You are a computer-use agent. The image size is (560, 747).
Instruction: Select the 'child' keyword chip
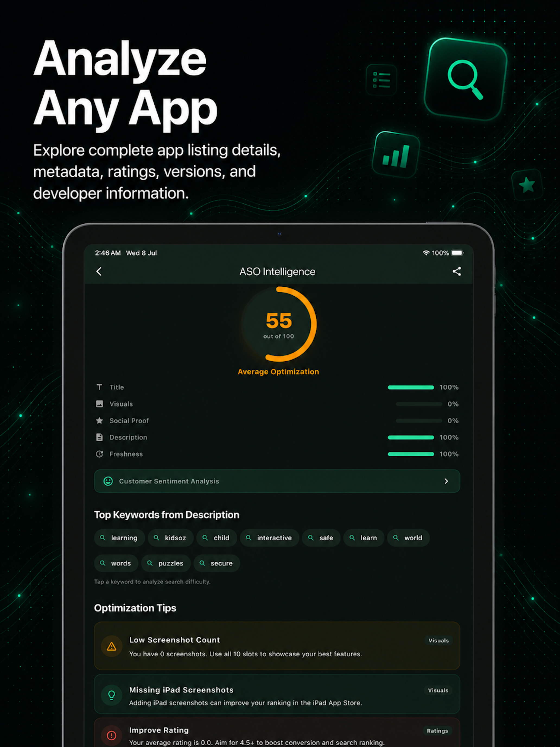coord(217,538)
